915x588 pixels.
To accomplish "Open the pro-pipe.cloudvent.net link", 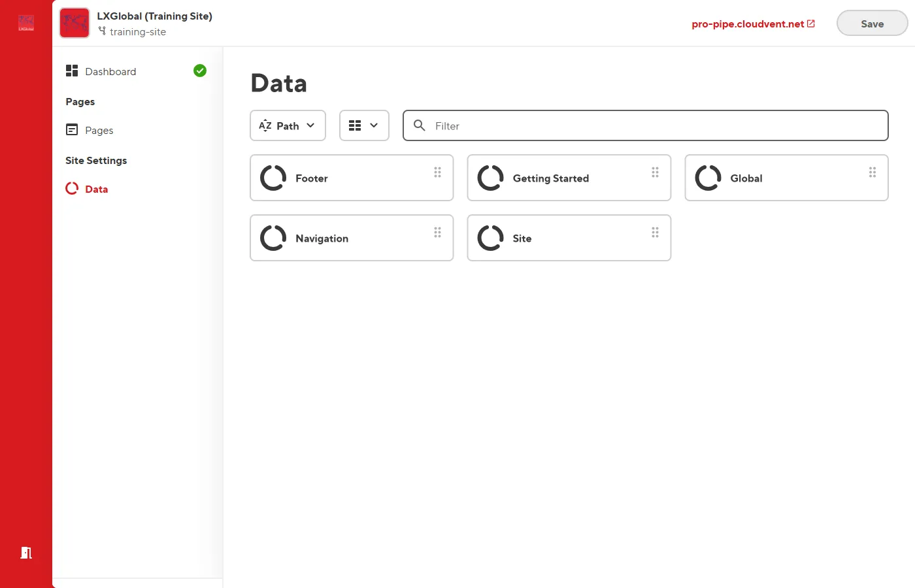I will (x=748, y=24).
